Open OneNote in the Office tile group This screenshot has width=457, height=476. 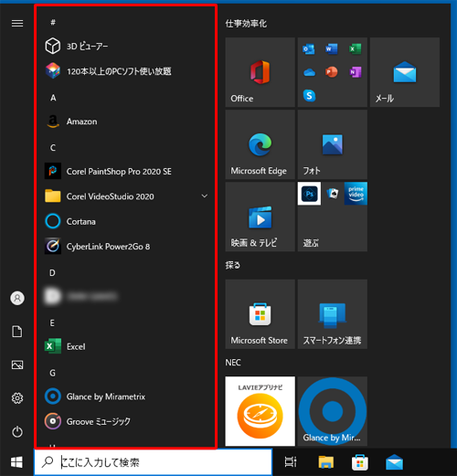pyautogui.click(x=356, y=72)
